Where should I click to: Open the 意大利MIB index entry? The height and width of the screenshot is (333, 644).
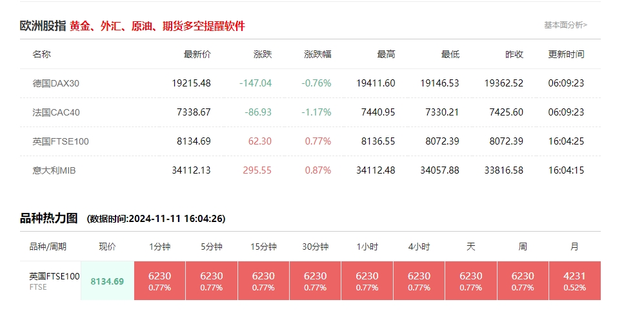[x=54, y=170]
